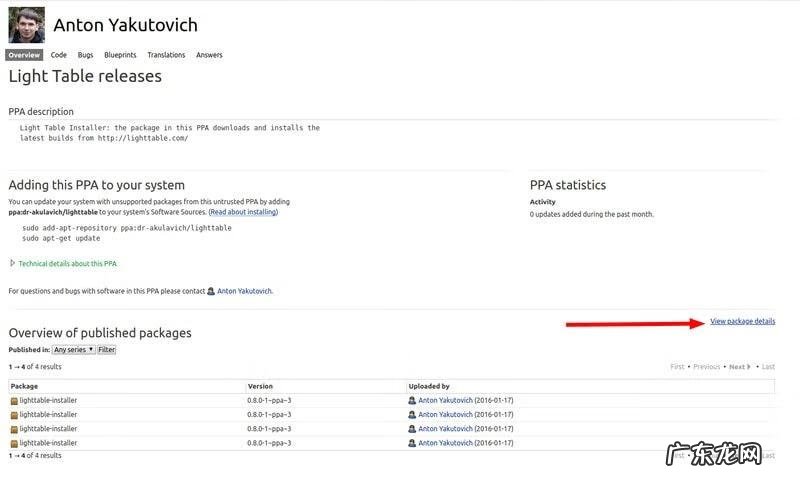Switch to the Code tab
Screen dimensions: 800x483
coord(59,55)
